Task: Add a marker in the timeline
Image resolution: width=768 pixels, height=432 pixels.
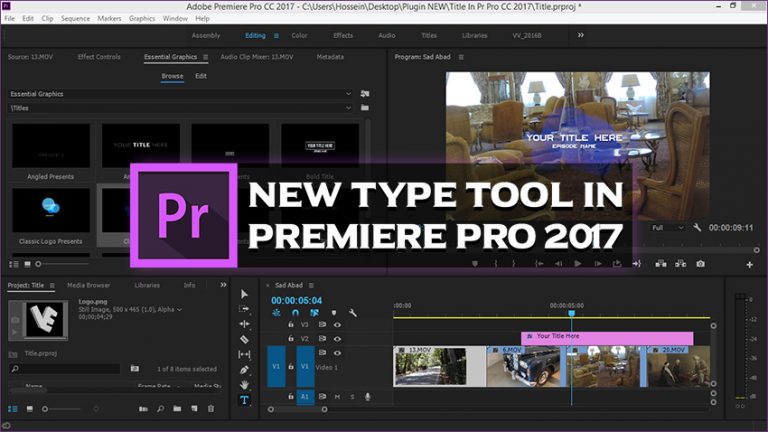Action: pos(334,312)
